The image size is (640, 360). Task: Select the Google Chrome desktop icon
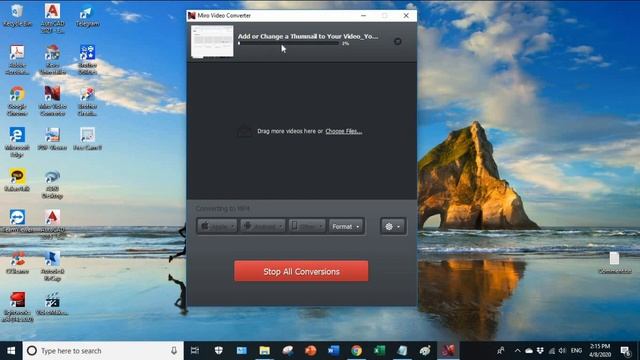click(x=17, y=101)
